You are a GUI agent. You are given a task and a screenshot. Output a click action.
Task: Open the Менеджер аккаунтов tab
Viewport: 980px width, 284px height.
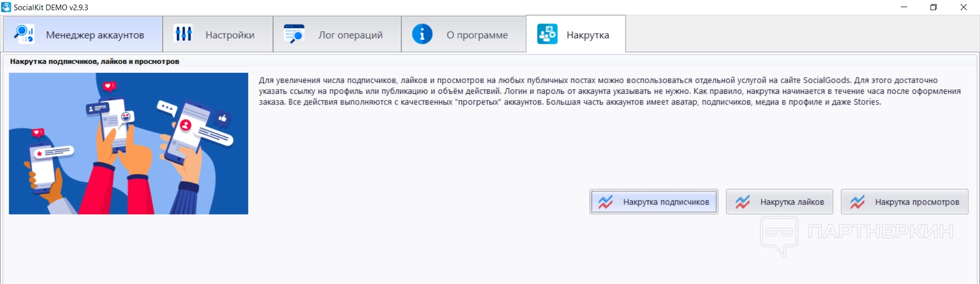click(x=95, y=35)
